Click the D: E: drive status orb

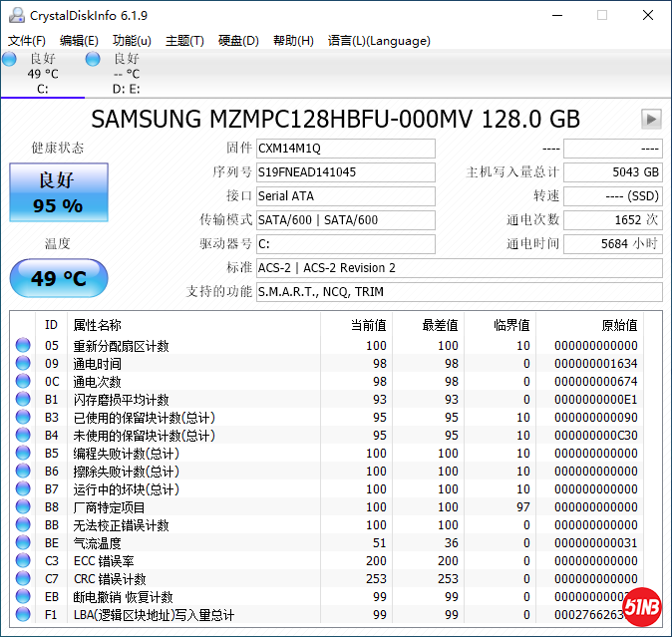pyautogui.click(x=93, y=60)
